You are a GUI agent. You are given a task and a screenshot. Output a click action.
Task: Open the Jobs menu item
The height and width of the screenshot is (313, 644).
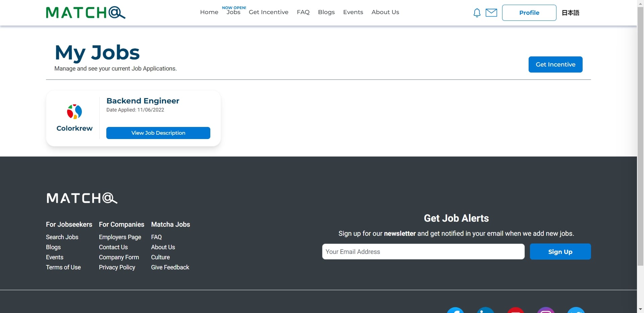click(233, 12)
